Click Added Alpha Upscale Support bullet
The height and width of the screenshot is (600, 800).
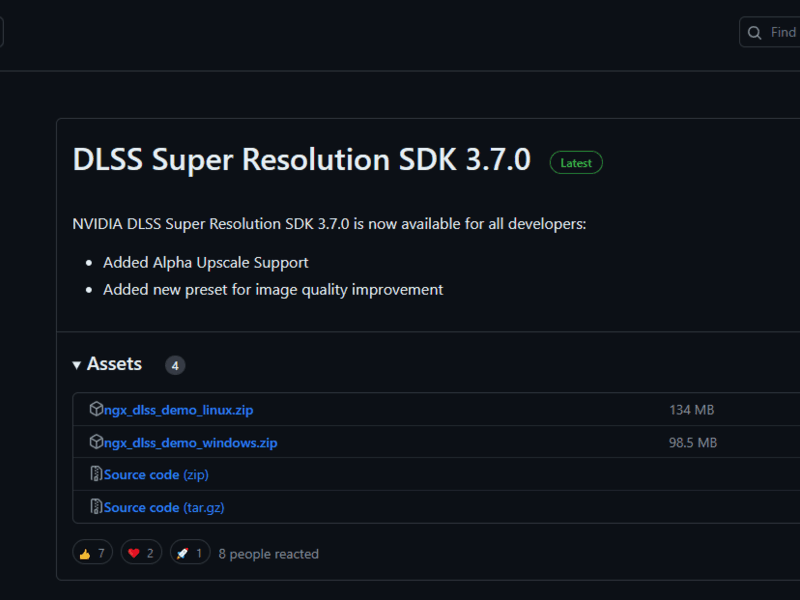coord(206,263)
